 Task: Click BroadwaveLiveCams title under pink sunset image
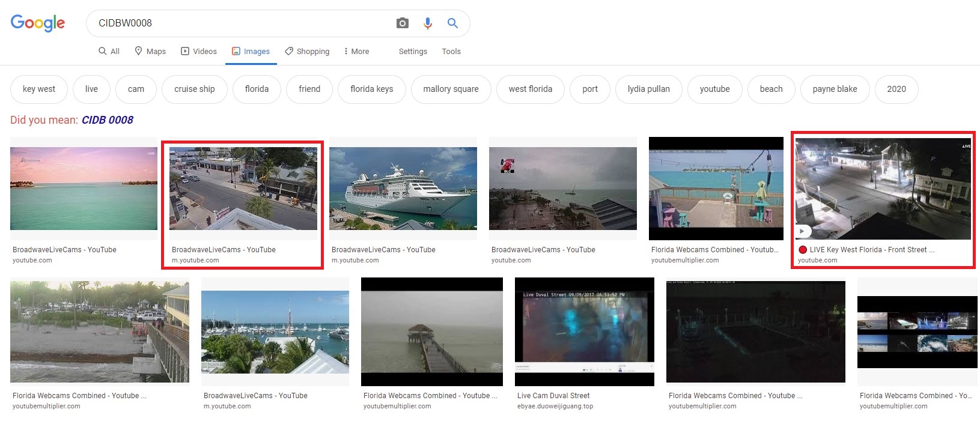point(64,250)
